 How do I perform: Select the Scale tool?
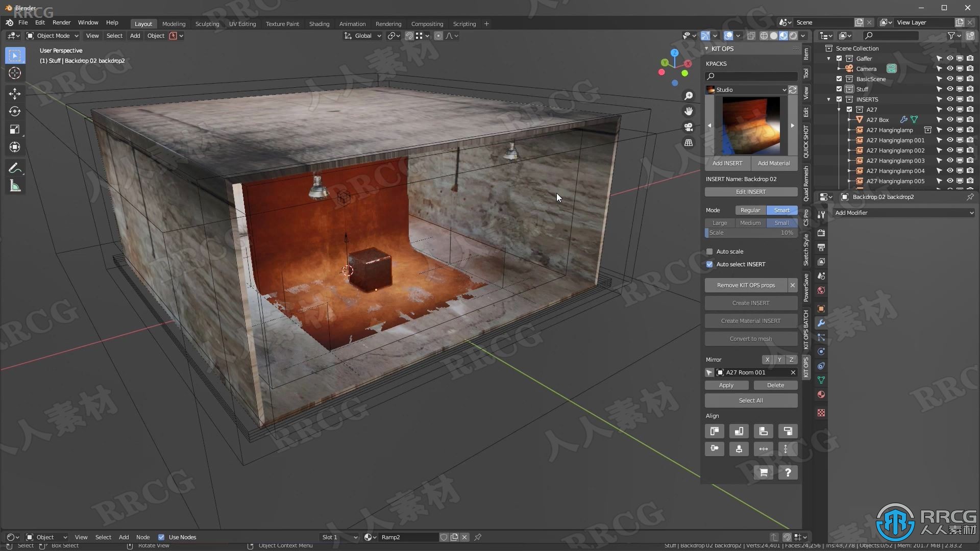click(15, 130)
